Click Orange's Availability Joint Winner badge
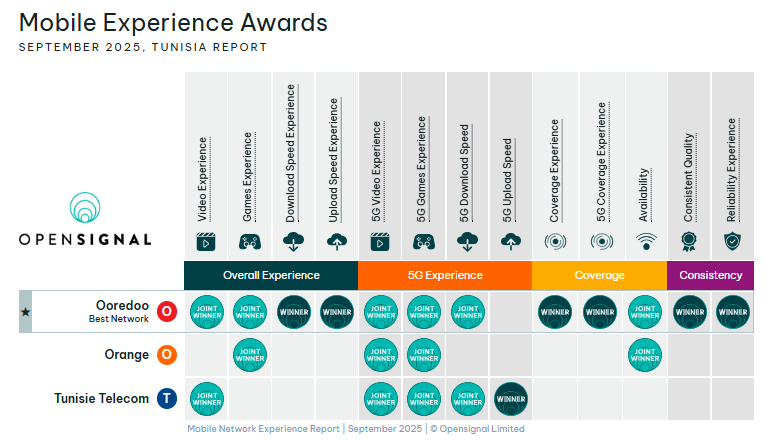 click(x=645, y=355)
